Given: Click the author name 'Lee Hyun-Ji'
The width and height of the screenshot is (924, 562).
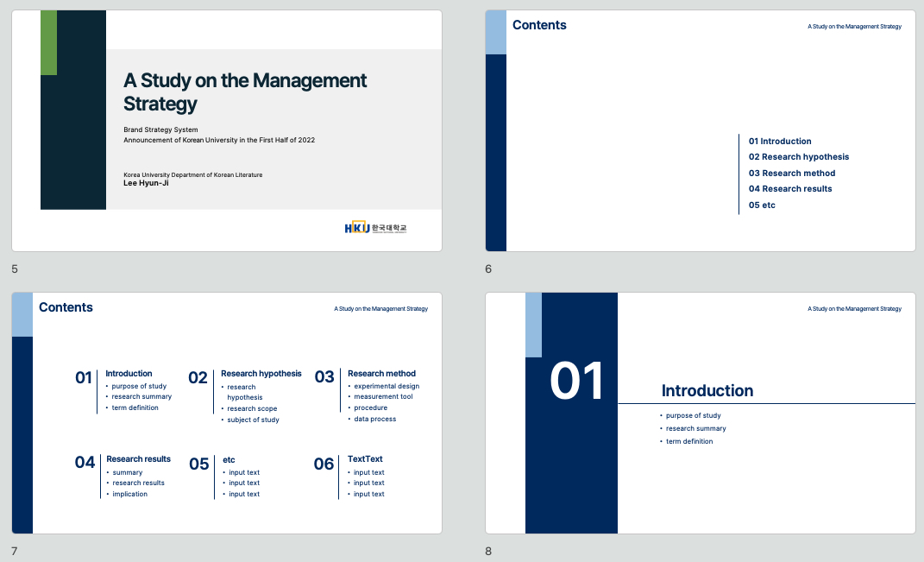Looking at the screenshot, I should (146, 183).
